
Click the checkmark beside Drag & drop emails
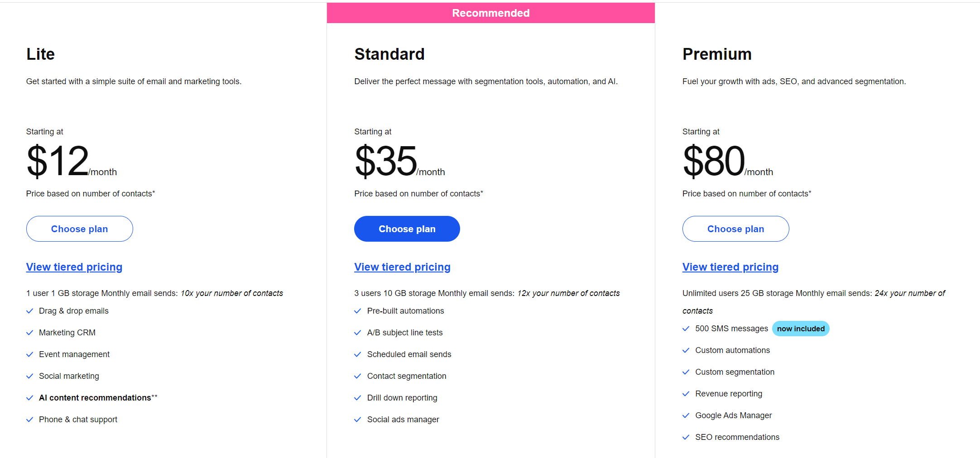pyautogui.click(x=30, y=311)
